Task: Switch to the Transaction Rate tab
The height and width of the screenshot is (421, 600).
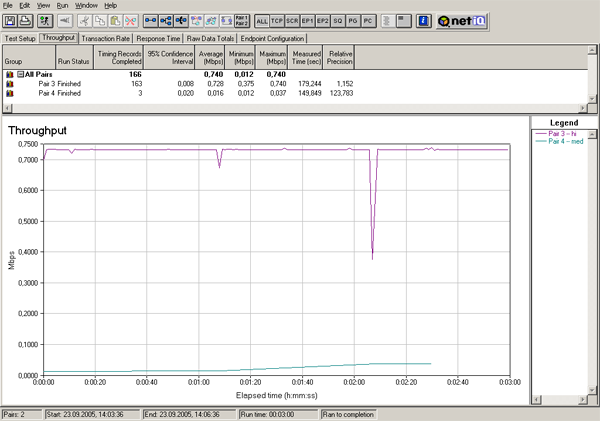Action: [106, 39]
